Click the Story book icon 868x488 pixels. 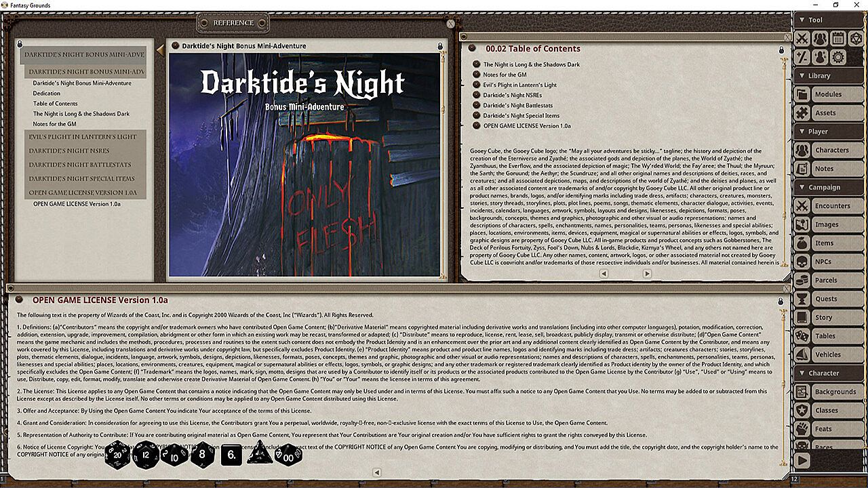coord(802,317)
